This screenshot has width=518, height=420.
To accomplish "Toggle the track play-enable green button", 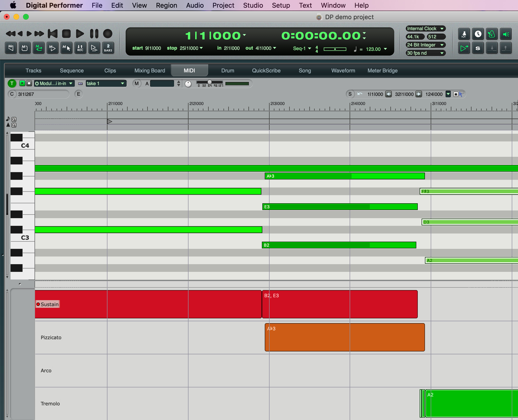I will click(22, 83).
